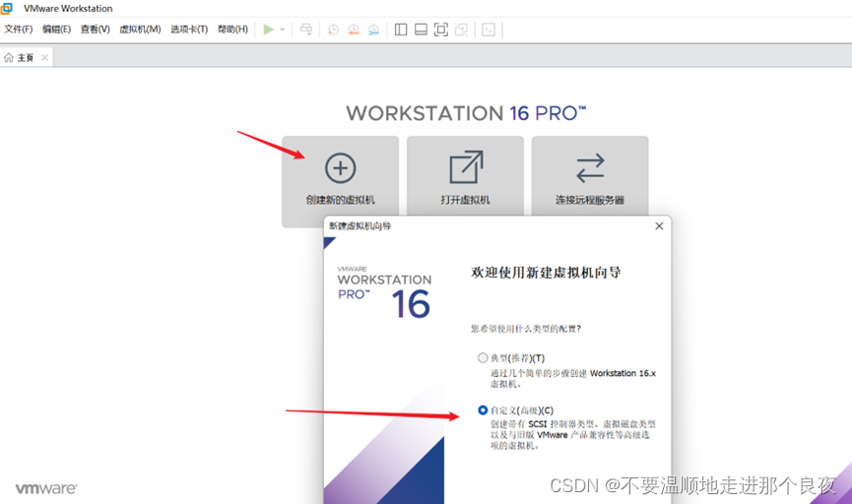Click the green power-on play icon
Screen dimensions: 852x504
269,30
